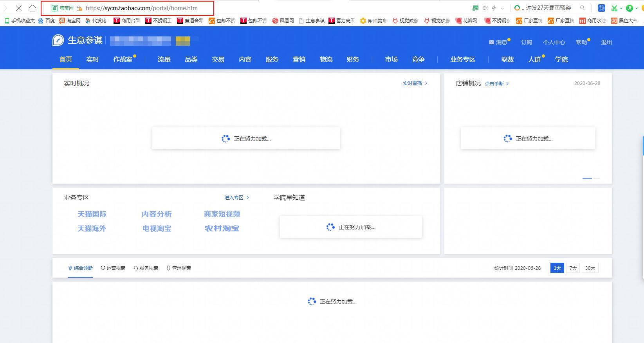The width and height of the screenshot is (644, 343).
Task: Open the 竞争 navigation tab
Action: [418, 60]
